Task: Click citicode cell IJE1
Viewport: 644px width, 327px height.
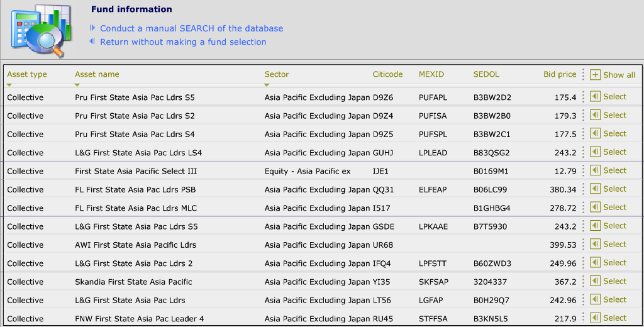Action: pyautogui.click(x=380, y=171)
